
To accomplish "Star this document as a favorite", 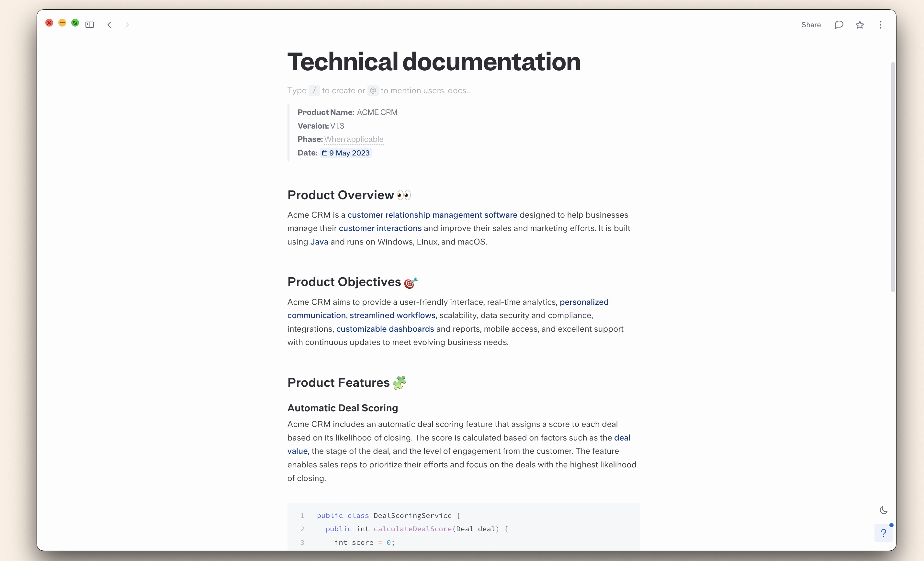I will [860, 25].
